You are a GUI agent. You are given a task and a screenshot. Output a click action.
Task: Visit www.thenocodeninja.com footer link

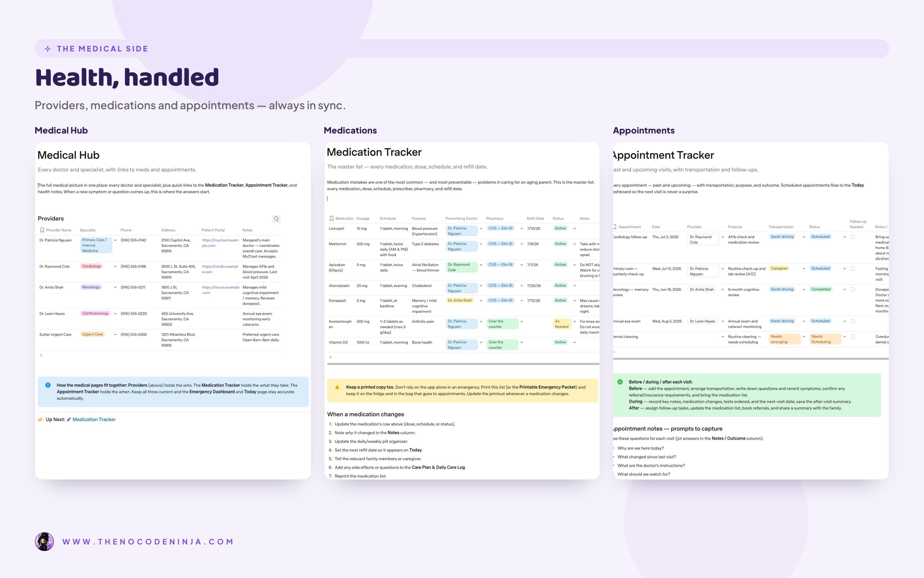(148, 542)
